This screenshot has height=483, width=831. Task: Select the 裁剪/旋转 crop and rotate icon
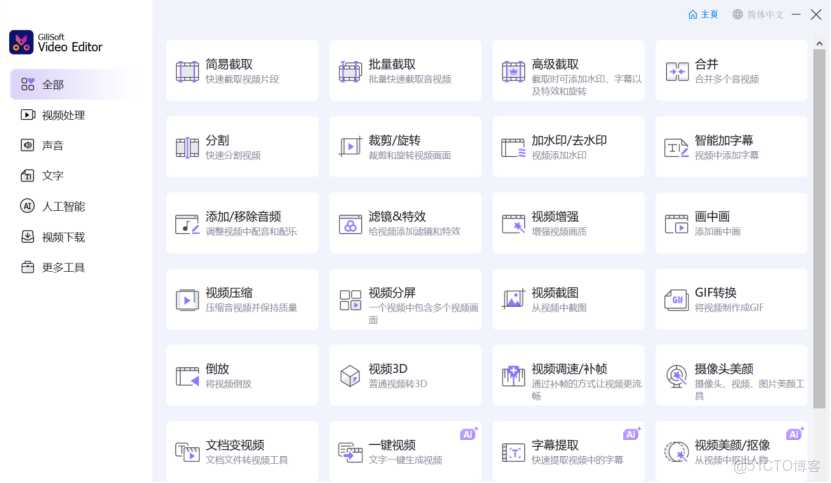(350, 147)
